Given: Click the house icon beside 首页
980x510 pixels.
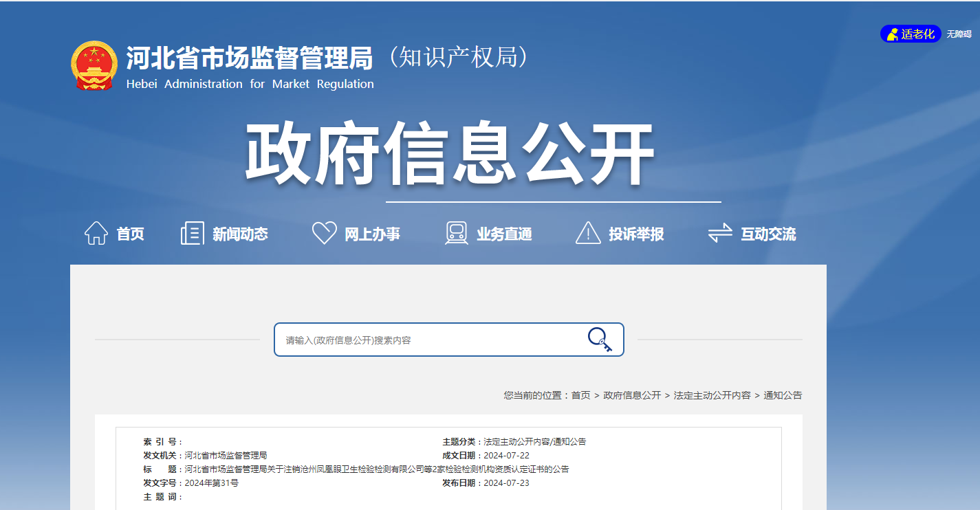Looking at the screenshot, I should coord(96,234).
